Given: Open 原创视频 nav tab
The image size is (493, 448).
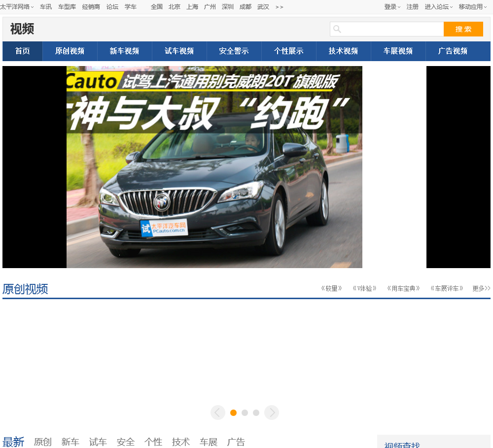Looking at the screenshot, I should coord(70,51).
